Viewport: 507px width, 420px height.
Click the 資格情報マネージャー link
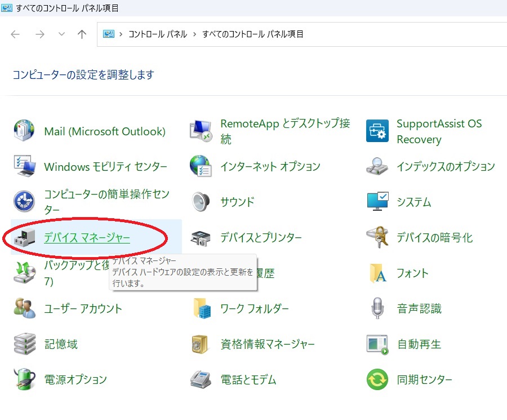268,344
